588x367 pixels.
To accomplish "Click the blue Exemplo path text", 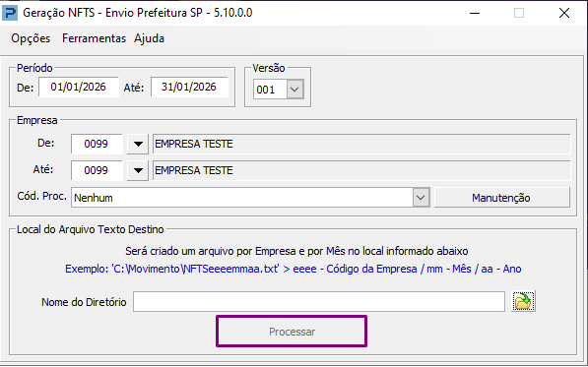I will coord(294,269).
